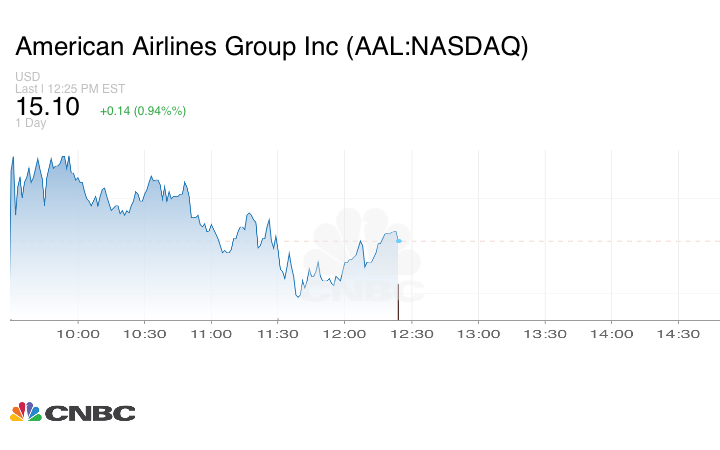Click the 11:30 time axis label
This screenshot has height=450, width=720.
tap(278, 334)
